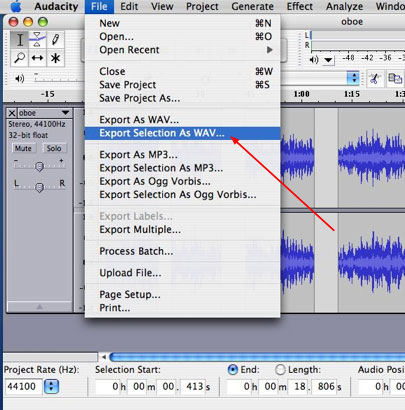The width and height of the screenshot is (405, 410).
Task: Close the oboe track with X
Action: tap(12, 113)
